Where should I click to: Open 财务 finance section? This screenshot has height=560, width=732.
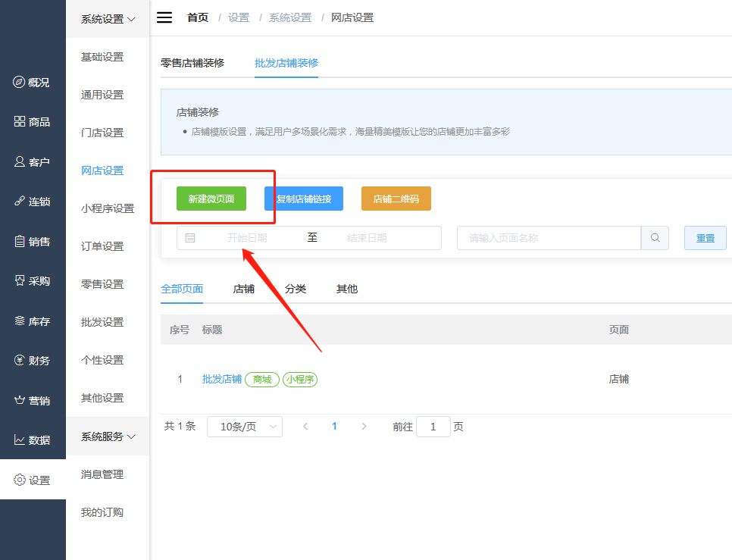[x=32, y=361]
